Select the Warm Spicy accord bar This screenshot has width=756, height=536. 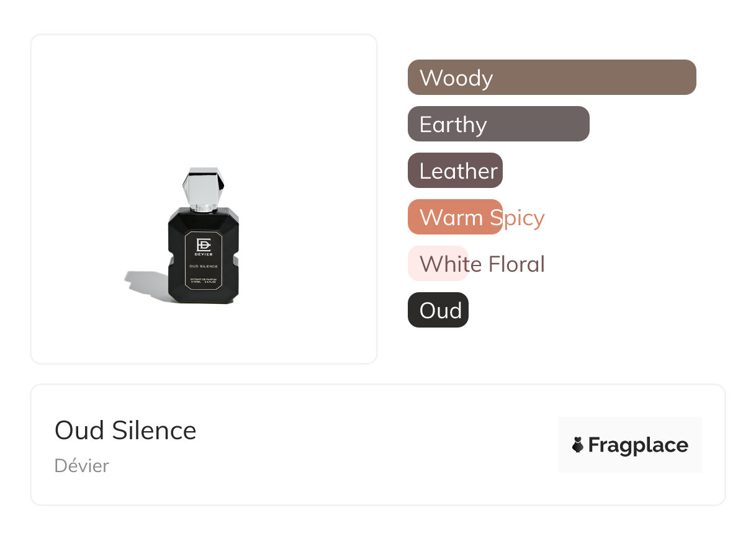[454, 217]
